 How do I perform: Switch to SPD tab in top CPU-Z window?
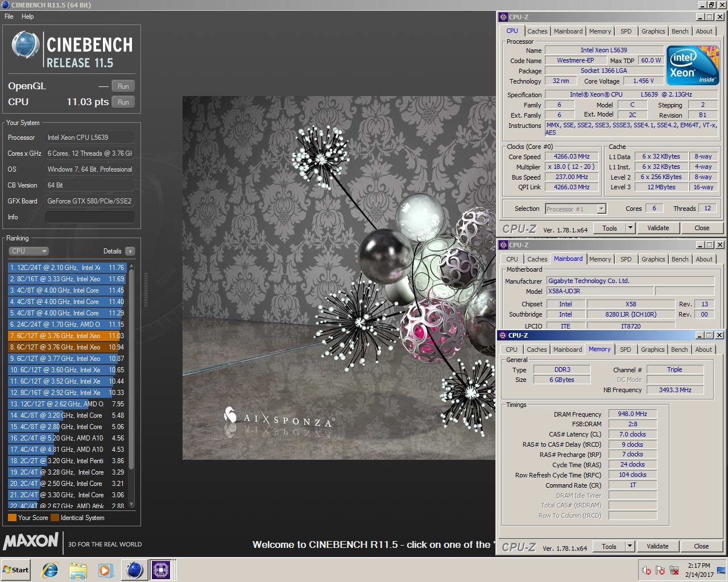tap(626, 31)
